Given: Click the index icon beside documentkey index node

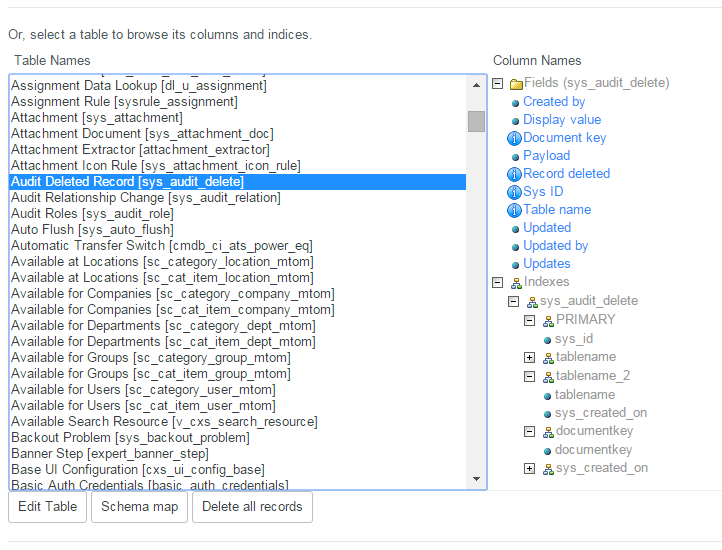Looking at the screenshot, I should pos(548,432).
